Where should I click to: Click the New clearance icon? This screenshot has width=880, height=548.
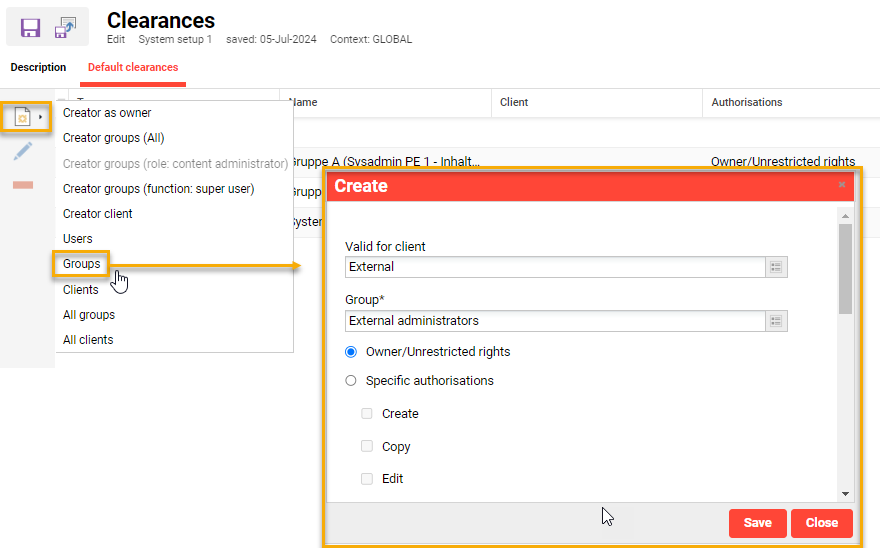tap(21, 118)
